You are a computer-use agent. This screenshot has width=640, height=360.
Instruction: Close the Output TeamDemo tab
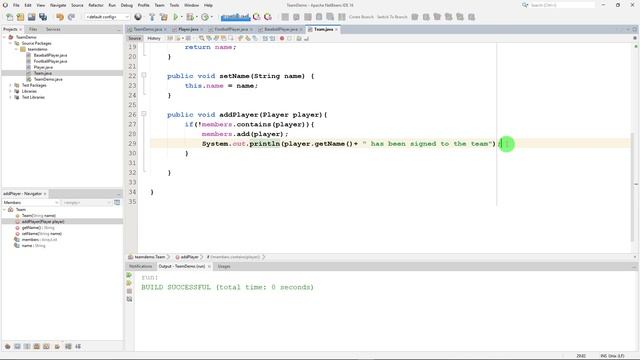tap(209, 267)
